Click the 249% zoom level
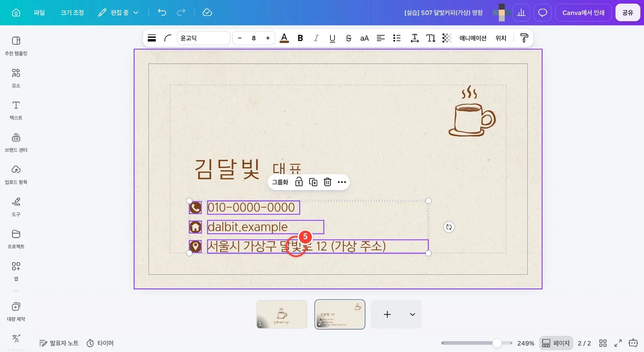The height and width of the screenshot is (352, 644). tap(526, 343)
